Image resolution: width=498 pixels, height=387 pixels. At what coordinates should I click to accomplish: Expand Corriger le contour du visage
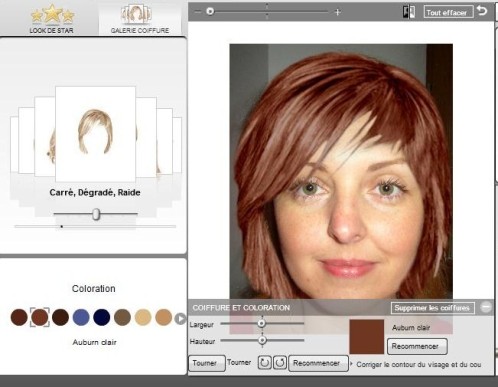tap(417, 364)
